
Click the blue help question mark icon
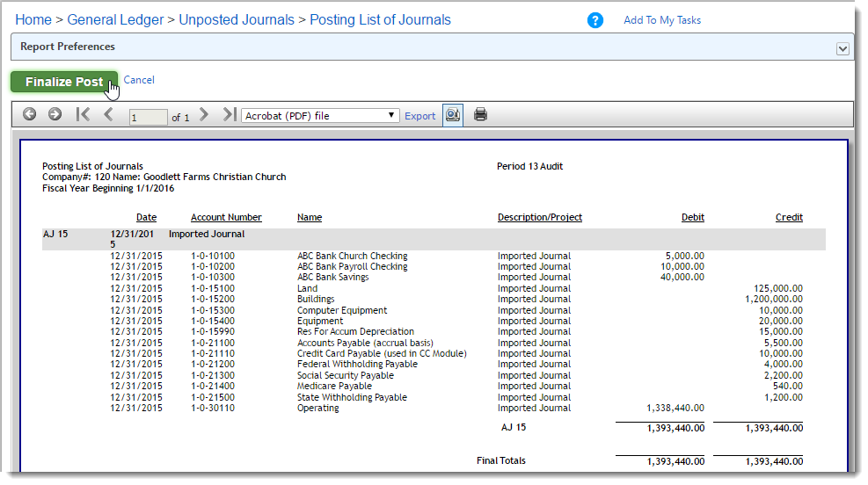point(594,20)
